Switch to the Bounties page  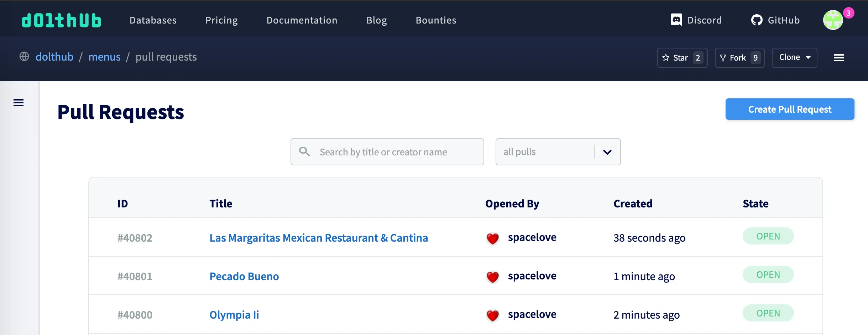tap(436, 20)
